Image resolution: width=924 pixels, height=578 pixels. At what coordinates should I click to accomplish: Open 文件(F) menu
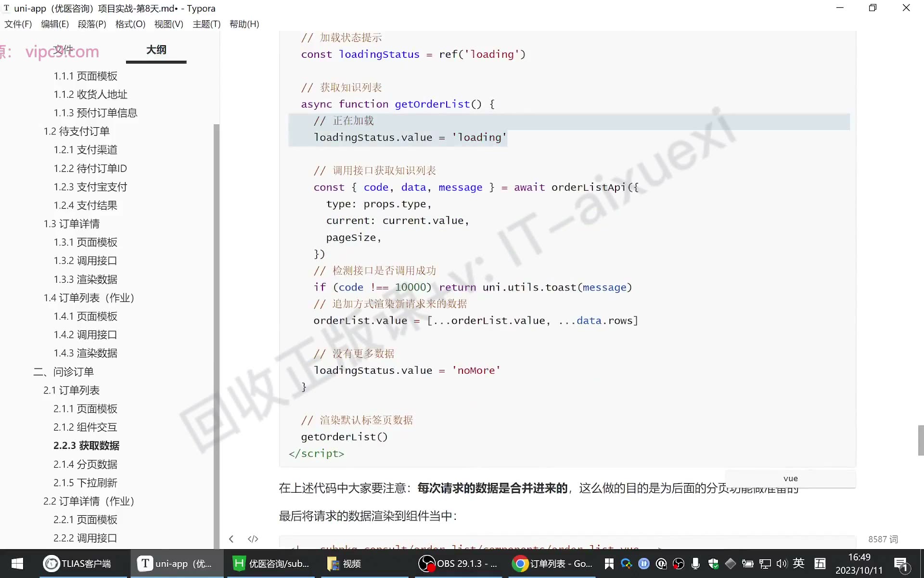[x=18, y=24]
